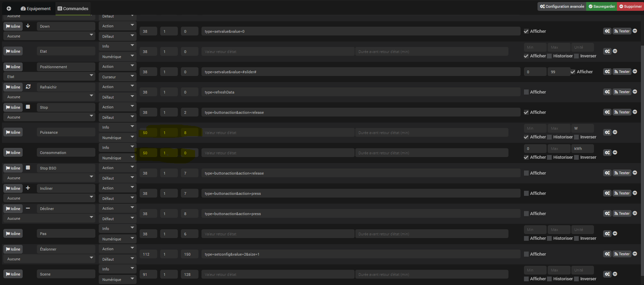Open the Aucune dropdown under Incliner
The height and width of the screenshot is (285, 644).
click(x=49, y=198)
